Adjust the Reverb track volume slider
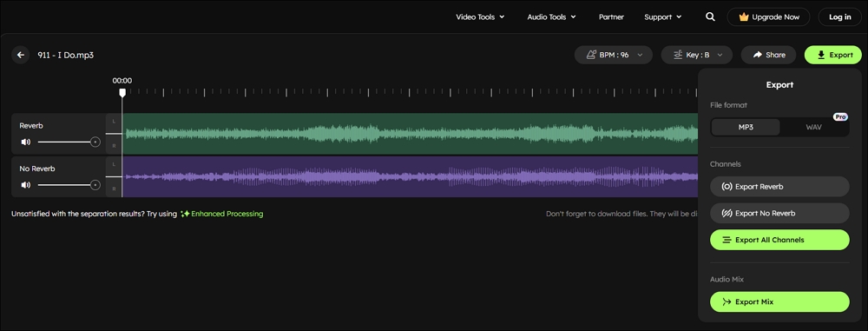This screenshot has width=868, height=331. coord(69,142)
